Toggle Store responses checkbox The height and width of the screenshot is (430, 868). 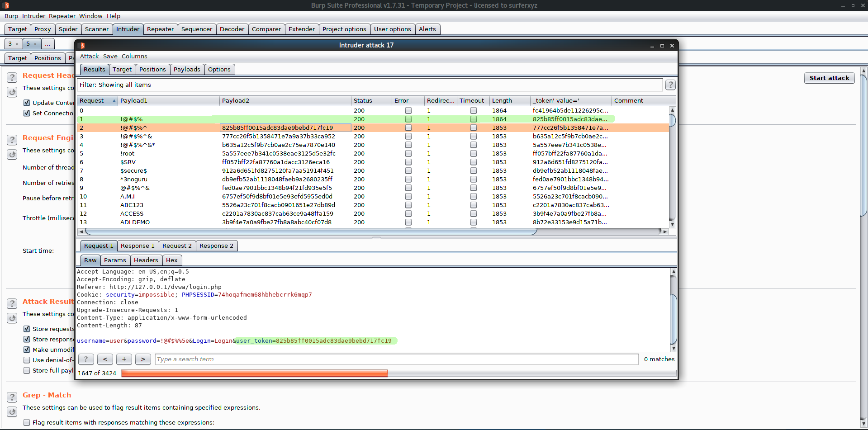pyautogui.click(x=27, y=339)
